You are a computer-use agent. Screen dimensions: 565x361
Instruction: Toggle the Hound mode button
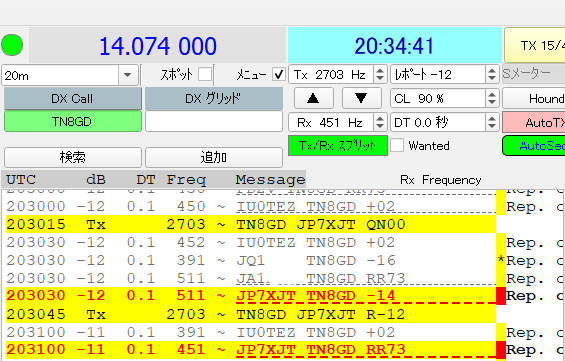pyautogui.click(x=534, y=98)
